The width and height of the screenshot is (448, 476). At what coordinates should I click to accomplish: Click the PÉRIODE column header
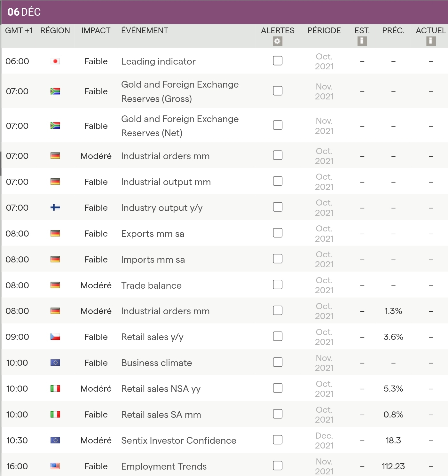(x=324, y=31)
